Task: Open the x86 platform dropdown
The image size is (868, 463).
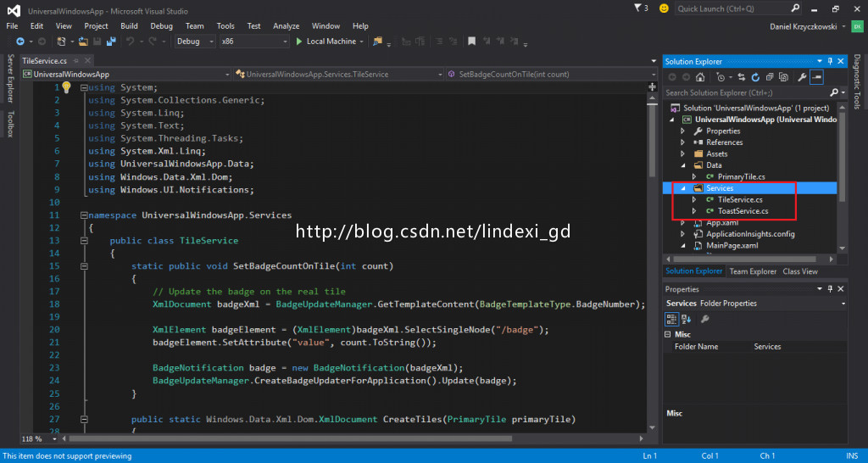Action: (285, 42)
